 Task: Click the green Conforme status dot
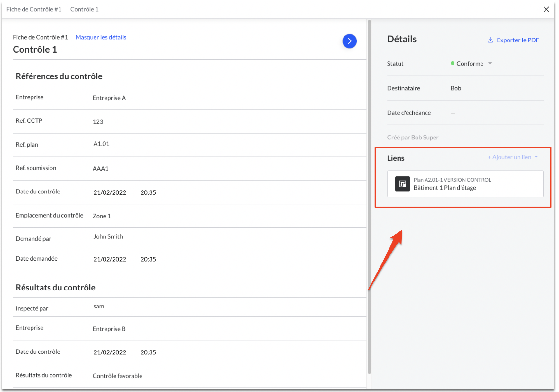point(453,63)
